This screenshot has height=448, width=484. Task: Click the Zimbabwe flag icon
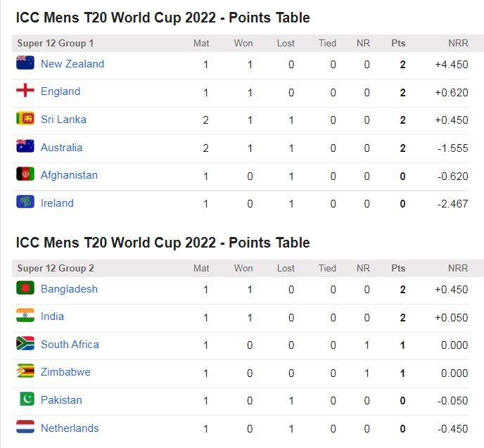point(25,371)
